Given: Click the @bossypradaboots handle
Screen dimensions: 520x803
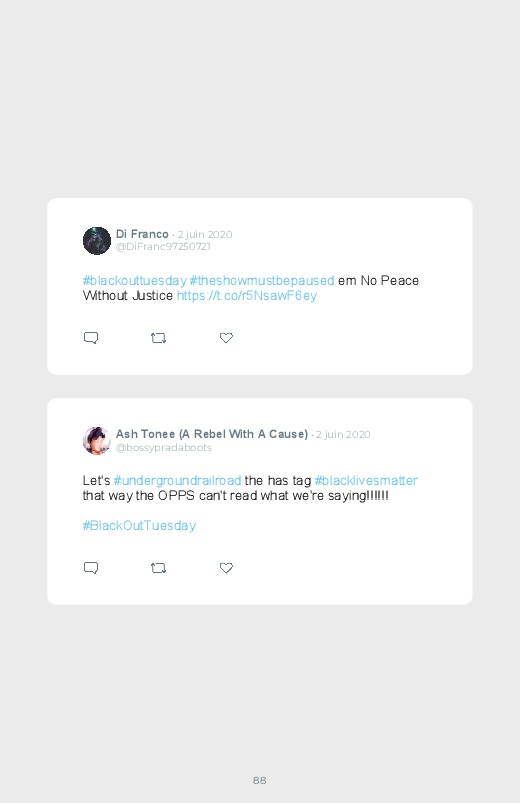Looking at the screenshot, I should coord(164,448).
